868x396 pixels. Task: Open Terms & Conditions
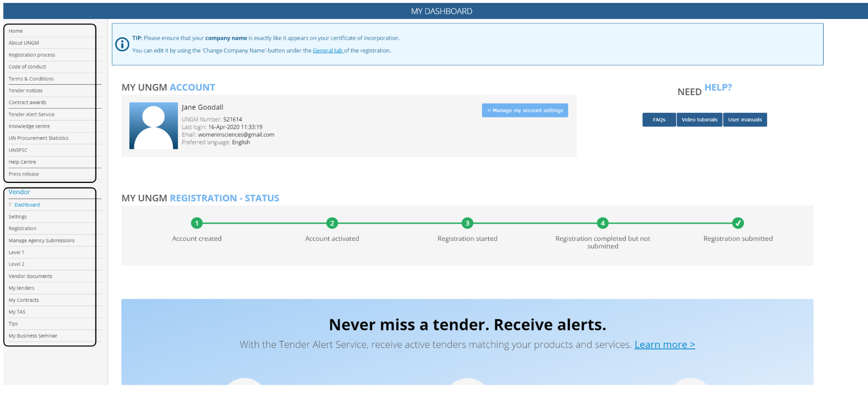pyautogui.click(x=31, y=79)
